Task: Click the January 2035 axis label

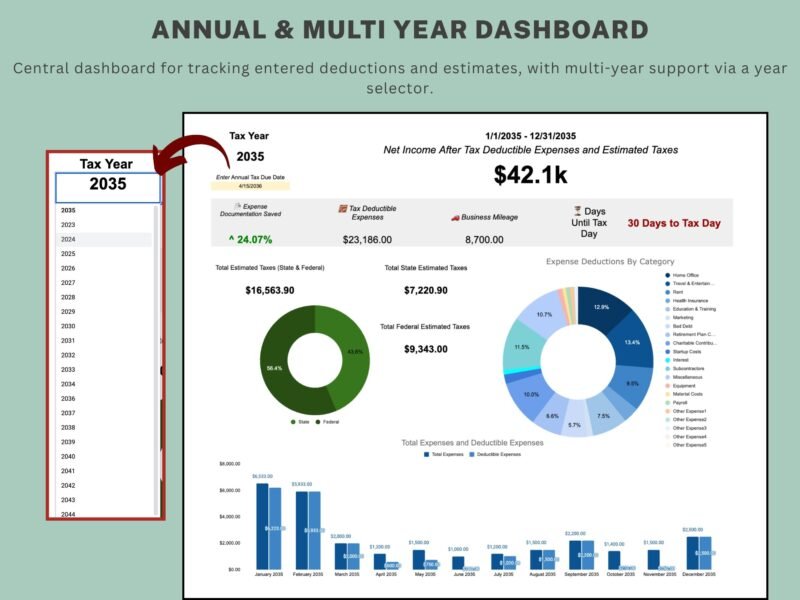Action: tap(268, 574)
